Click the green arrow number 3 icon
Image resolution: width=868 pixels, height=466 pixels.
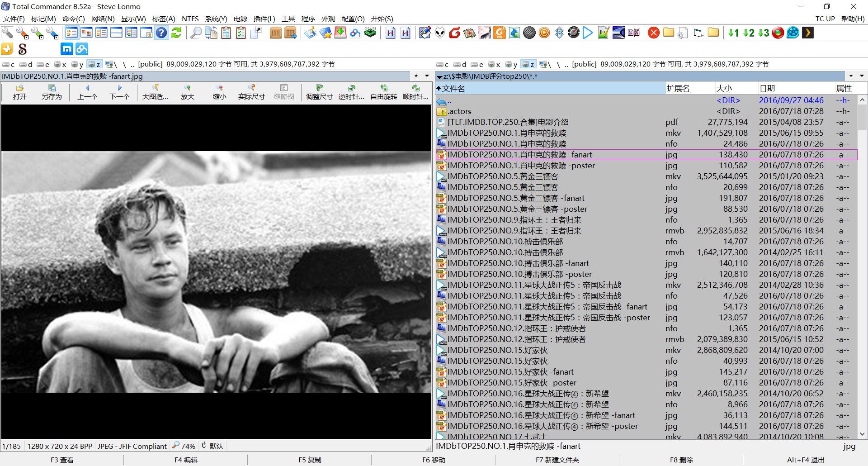click(x=764, y=33)
